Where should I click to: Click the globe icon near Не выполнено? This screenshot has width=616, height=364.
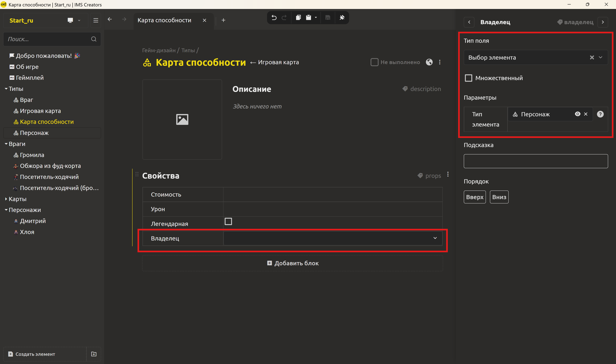tap(429, 62)
